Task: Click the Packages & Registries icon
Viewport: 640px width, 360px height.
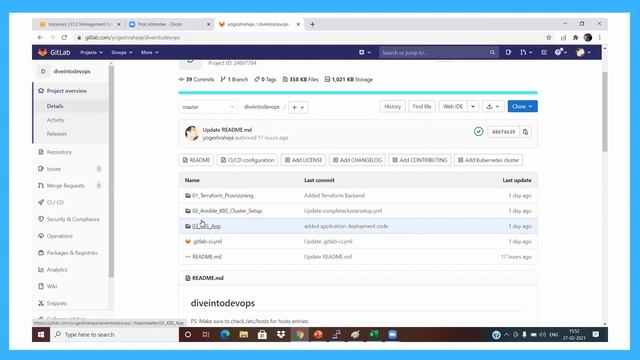Action: (41, 253)
